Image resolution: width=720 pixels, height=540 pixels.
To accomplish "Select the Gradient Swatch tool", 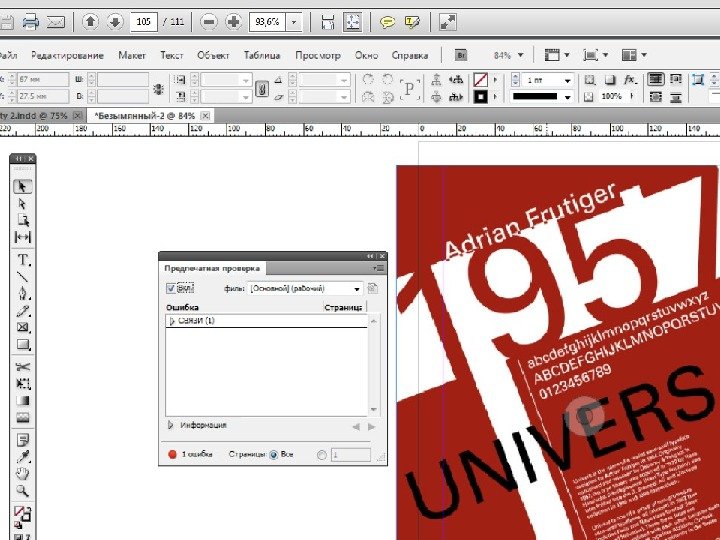I will (x=22, y=400).
